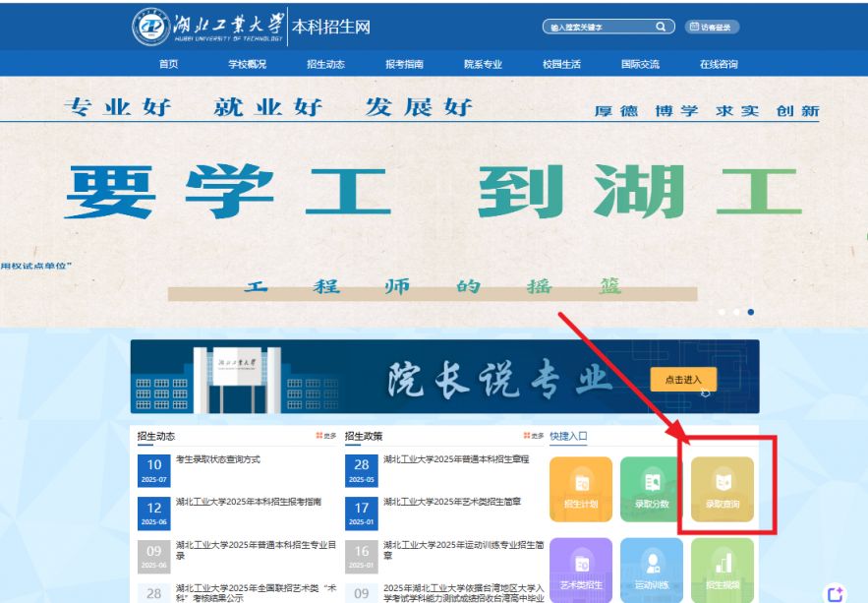Go to 首页 in navigation bar

tap(168, 64)
